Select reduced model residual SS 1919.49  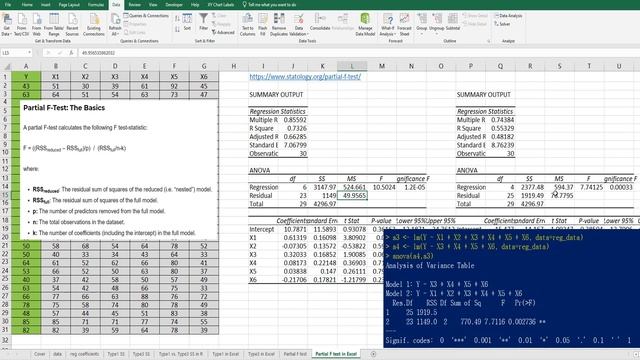(x=530, y=196)
